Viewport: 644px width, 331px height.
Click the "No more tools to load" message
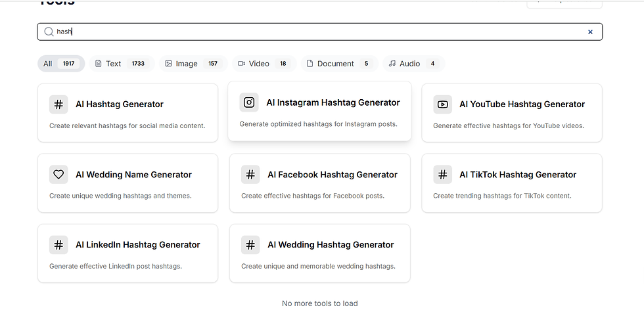click(319, 303)
